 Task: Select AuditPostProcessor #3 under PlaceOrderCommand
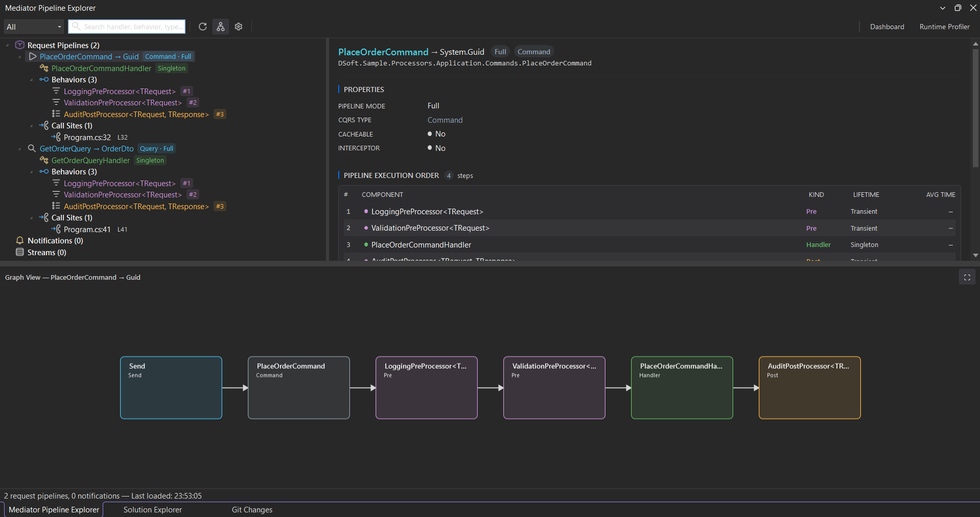click(x=136, y=114)
